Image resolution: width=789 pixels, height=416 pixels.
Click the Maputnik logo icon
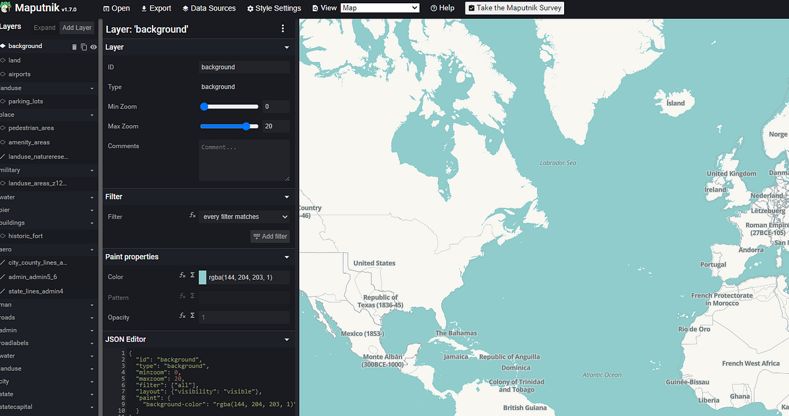7,8
